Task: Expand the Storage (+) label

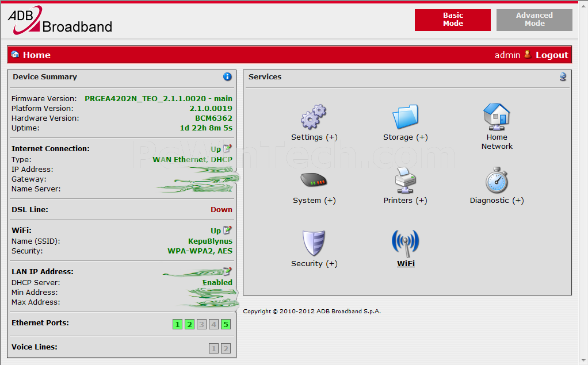Action: (406, 137)
